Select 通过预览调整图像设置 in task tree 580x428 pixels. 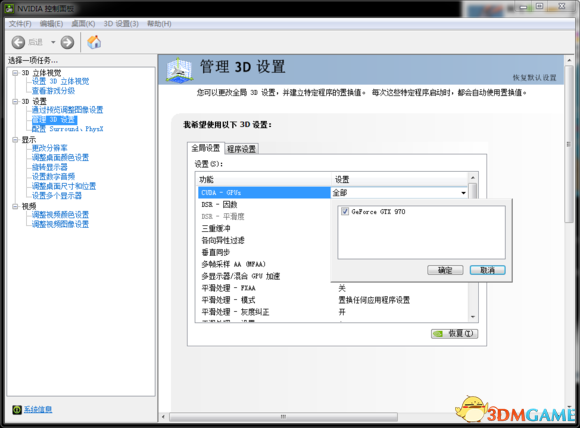(67, 110)
